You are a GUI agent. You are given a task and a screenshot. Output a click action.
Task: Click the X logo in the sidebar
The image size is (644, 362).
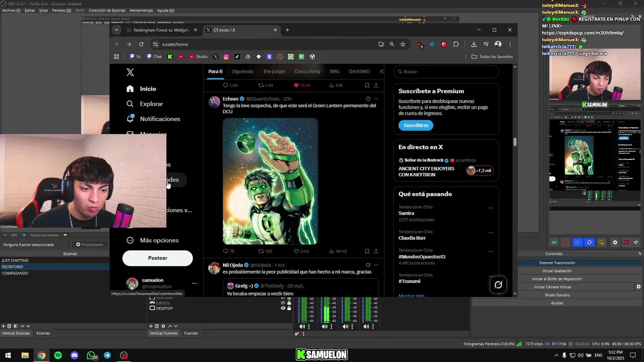point(130,72)
